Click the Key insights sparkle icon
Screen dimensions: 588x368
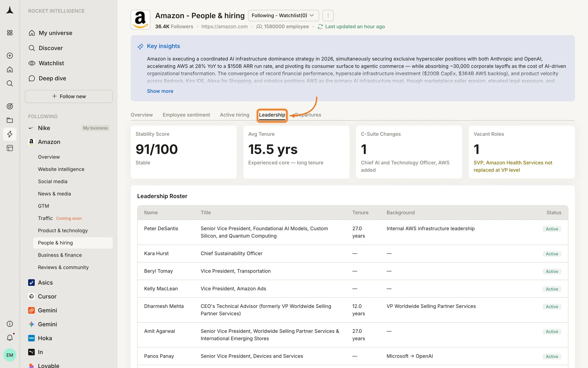pyautogui.click(x=140, y=46)
